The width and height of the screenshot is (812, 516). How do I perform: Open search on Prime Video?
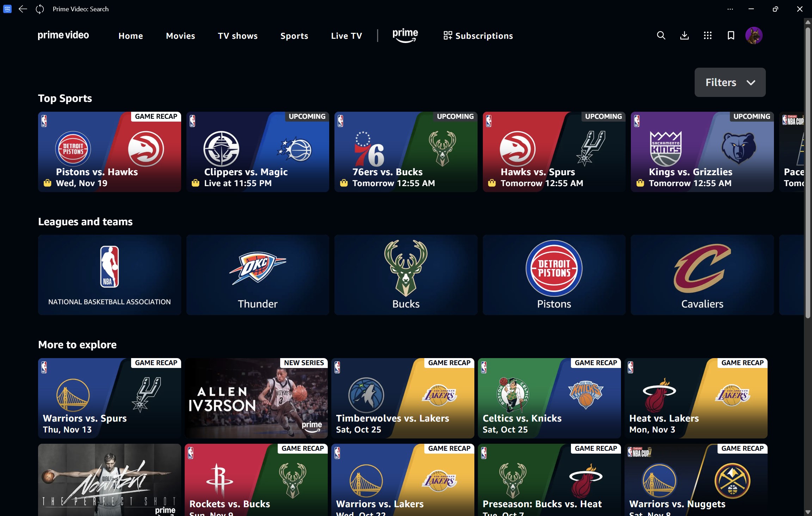660,35
